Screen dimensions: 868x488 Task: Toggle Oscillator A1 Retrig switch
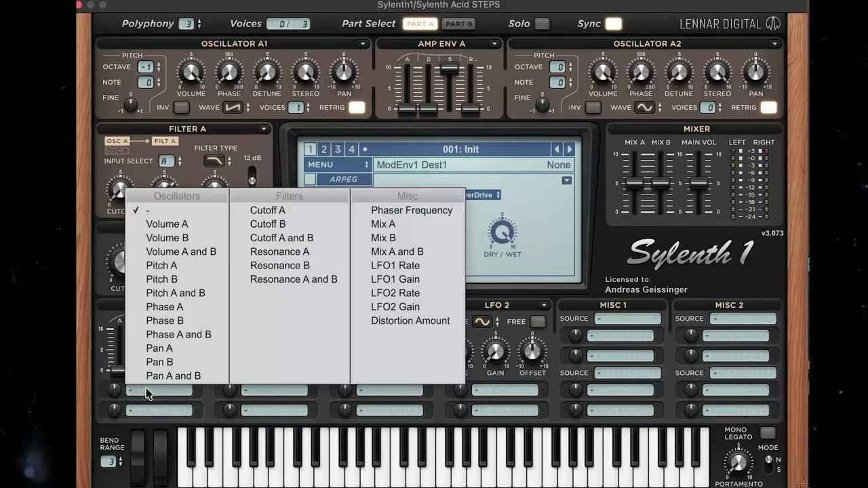tap(357, 108)
